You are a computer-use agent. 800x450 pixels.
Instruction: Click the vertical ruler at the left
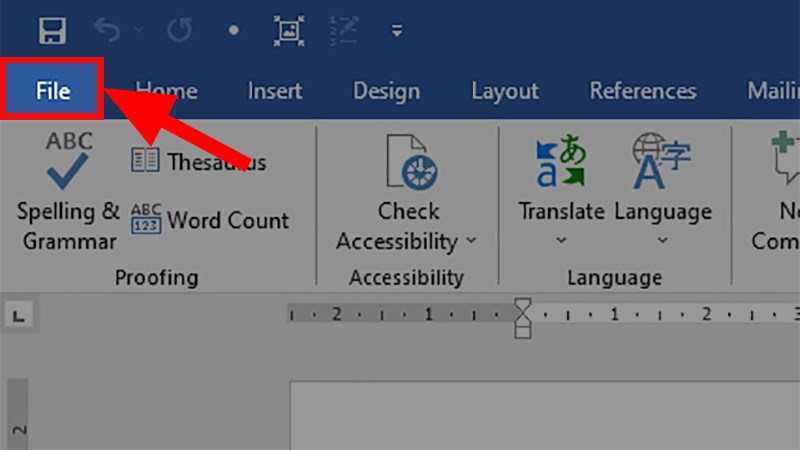click(x=18, y=414)
